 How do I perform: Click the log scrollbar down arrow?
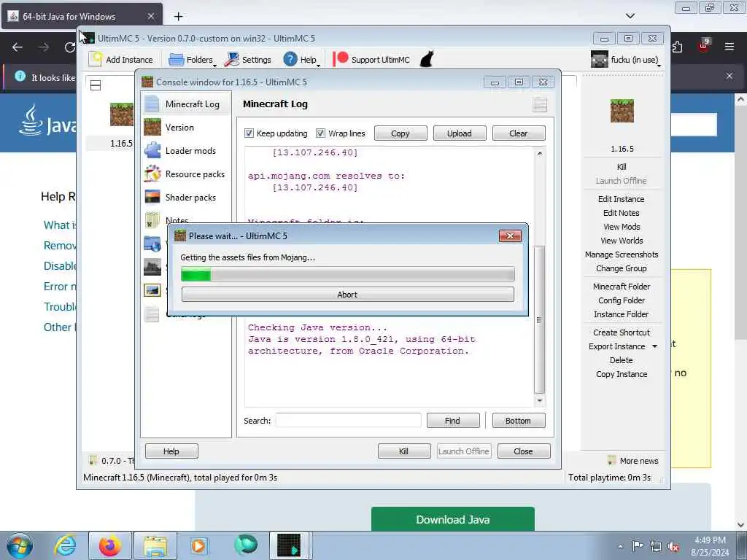(x=540, y=400)
